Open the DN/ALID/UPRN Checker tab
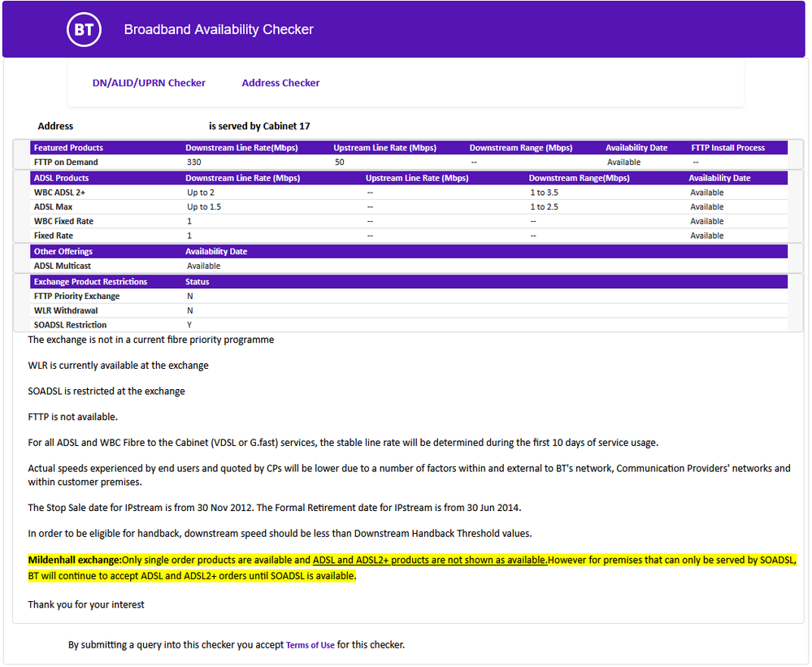Image resolution: width=812 pixels, height=667 pixels. 149,83
